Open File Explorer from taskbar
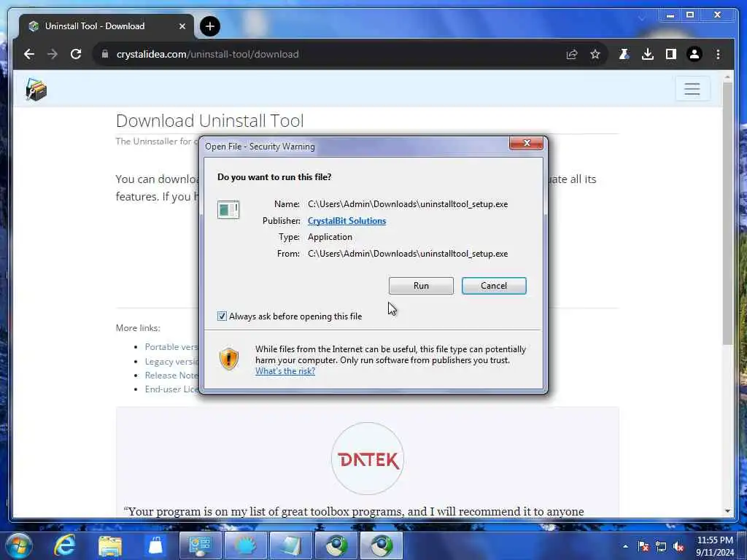The width and height of the screenshot is (747, 560). pyautogui.click(x=110, y=545)
